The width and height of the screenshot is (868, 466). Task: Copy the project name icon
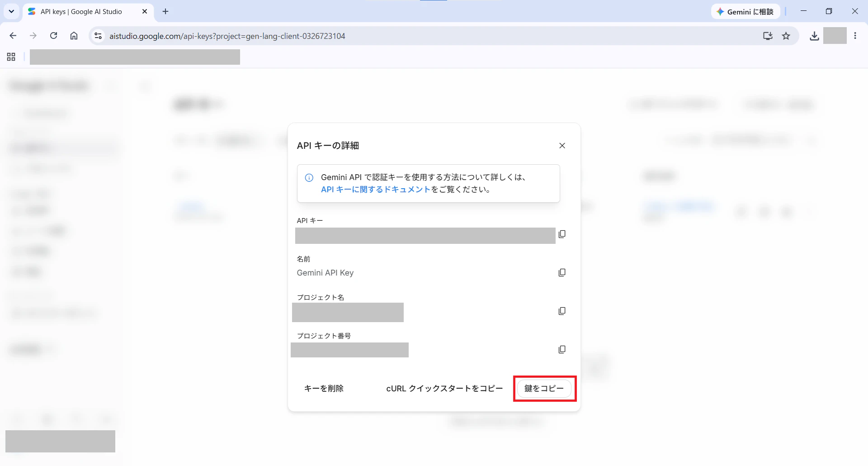pos(562,311)
